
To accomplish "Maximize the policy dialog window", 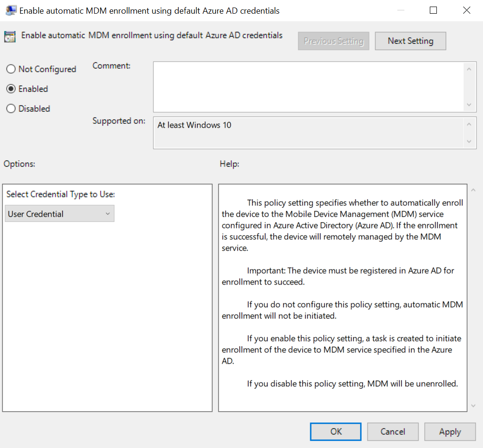I will (433, 10).
